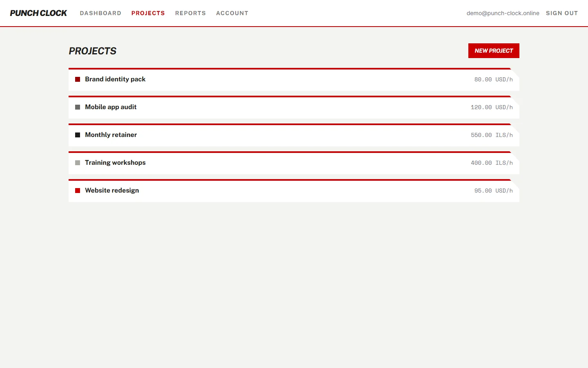
Task: Click the 95.00 USD/h rate
Action: coord(493,191)
